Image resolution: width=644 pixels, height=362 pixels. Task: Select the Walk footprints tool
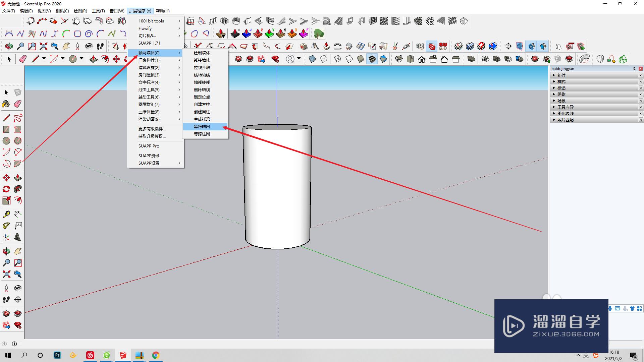(x=6, y=299)
